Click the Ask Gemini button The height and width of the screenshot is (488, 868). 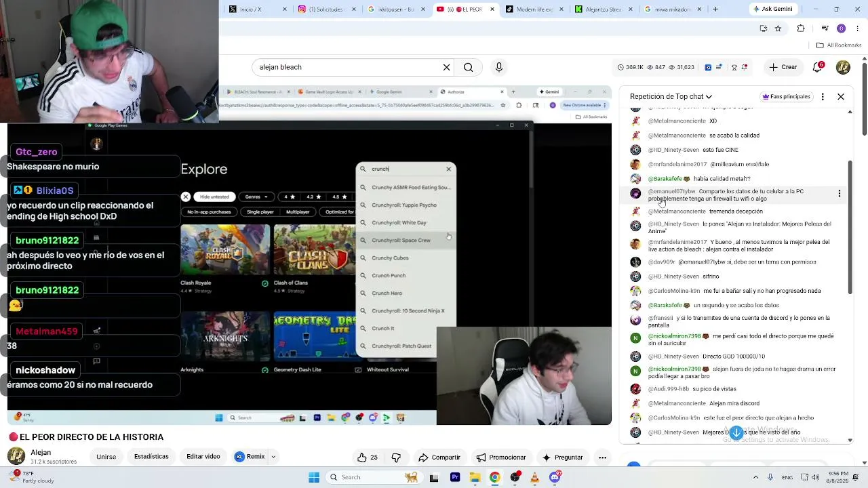(x=774, y=9)
